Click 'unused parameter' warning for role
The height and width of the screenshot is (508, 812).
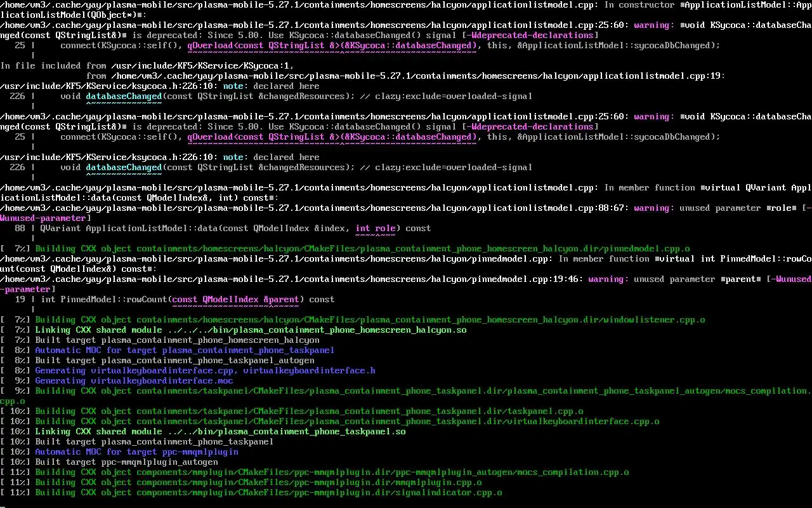(720, 208)
